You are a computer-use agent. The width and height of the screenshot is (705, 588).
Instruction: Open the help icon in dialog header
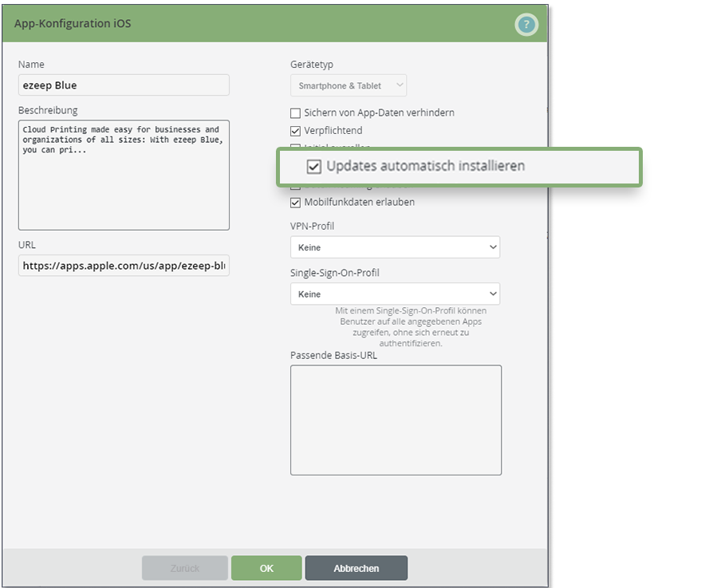526,24
